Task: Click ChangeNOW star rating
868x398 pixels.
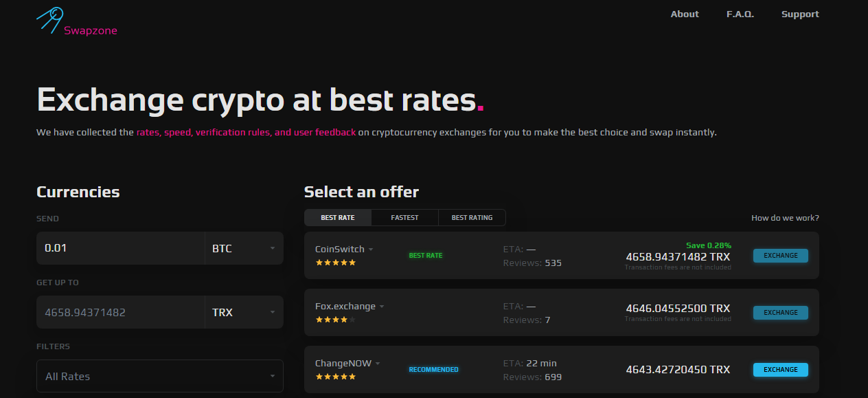Action: click(x=335, y=377)
